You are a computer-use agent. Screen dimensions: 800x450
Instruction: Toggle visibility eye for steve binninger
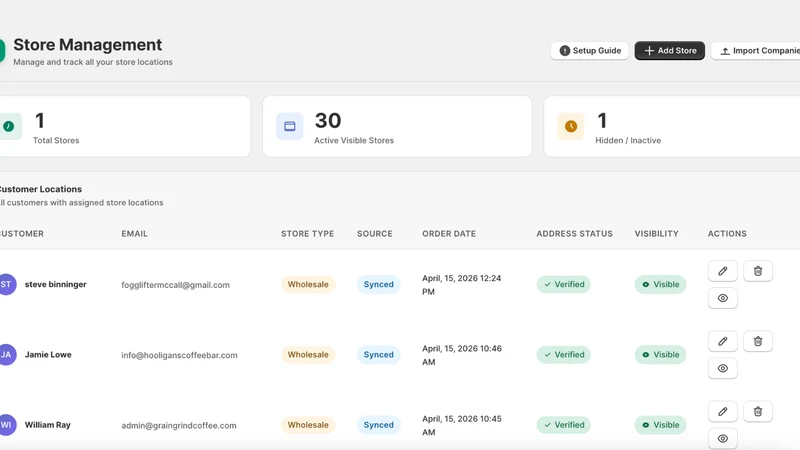722,298
